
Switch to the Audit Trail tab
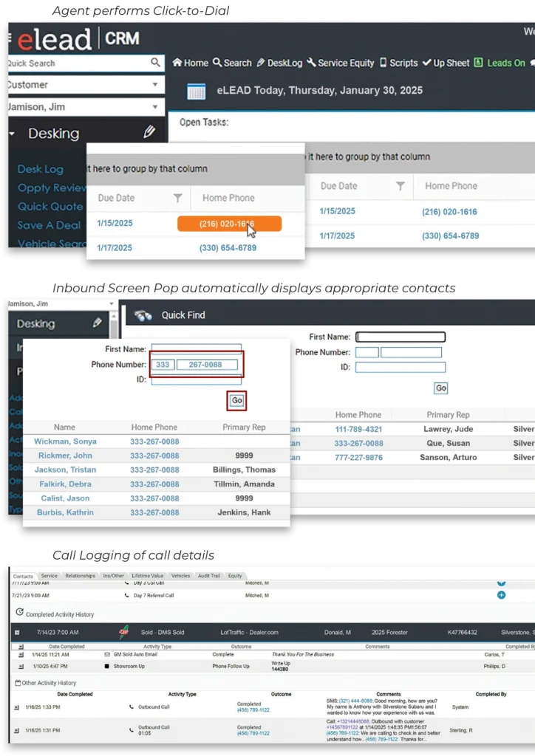209,576
